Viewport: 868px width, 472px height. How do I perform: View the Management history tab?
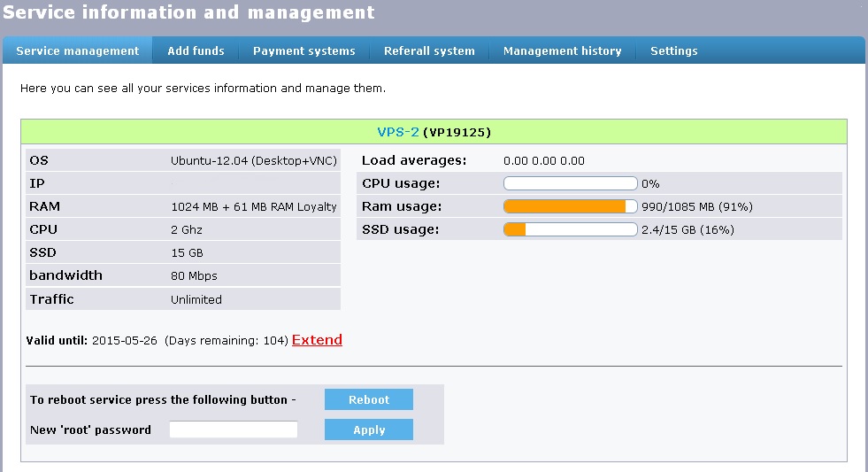pyautogui.click(x=562, y=50)
